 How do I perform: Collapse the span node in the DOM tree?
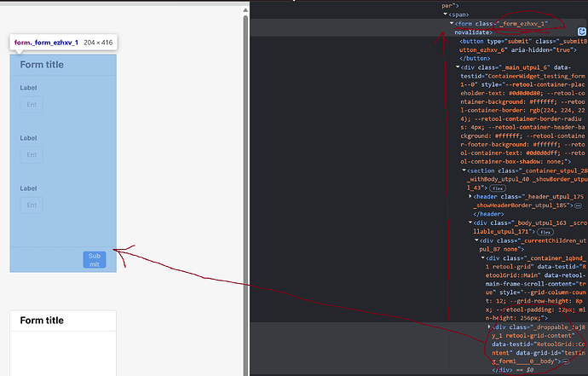[x=446, y=14]
